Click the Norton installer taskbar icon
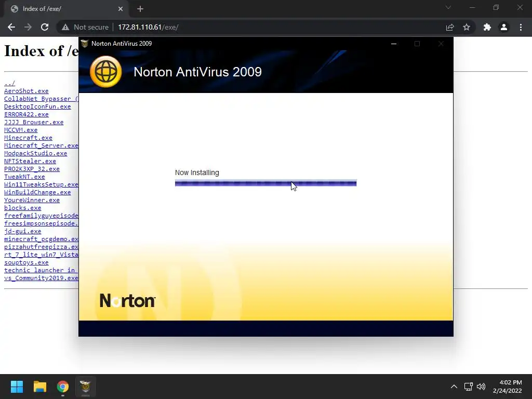532x399 pixels. pos(85,387)
